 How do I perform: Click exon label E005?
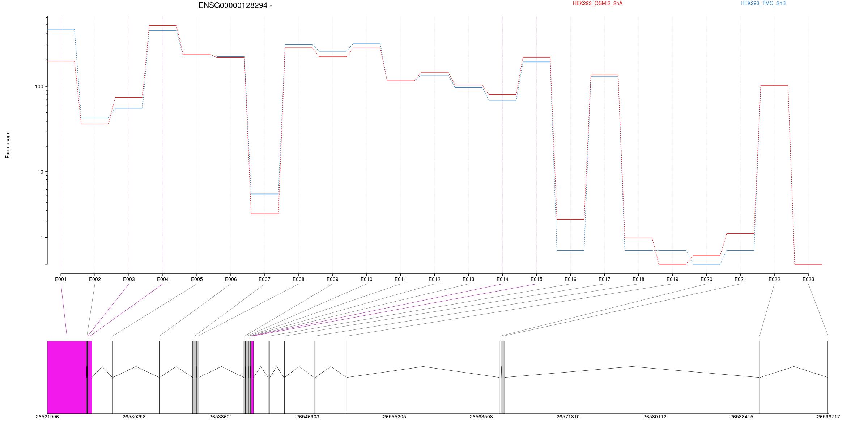[x=197, y=279]
